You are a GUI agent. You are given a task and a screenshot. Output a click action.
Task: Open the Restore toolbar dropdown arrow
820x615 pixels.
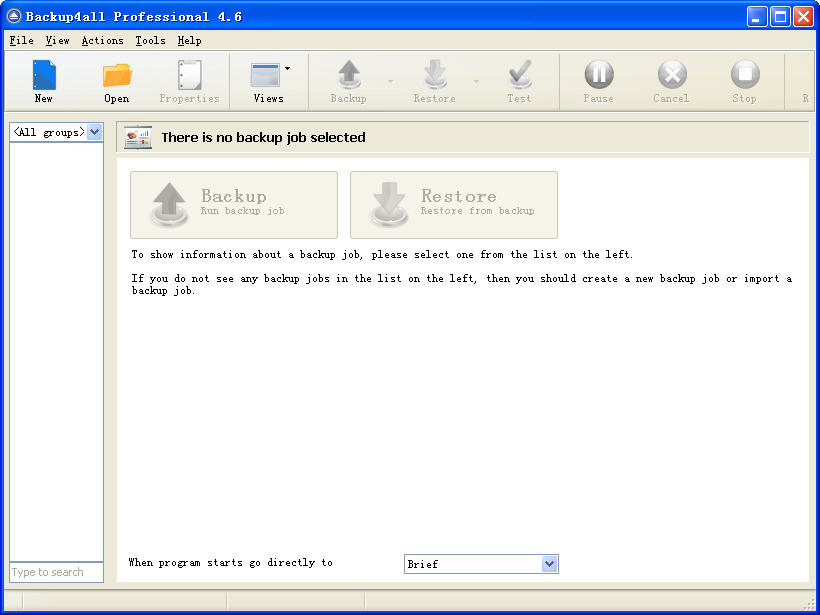476,81
